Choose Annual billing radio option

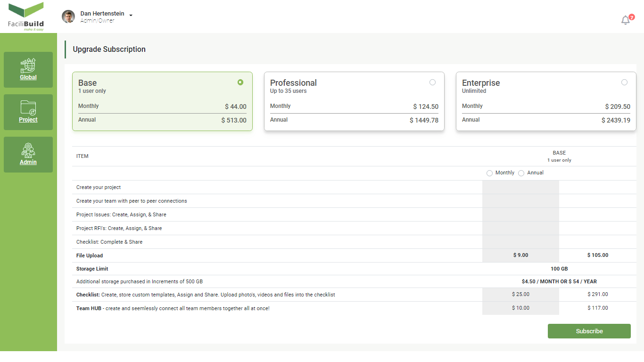521,173
